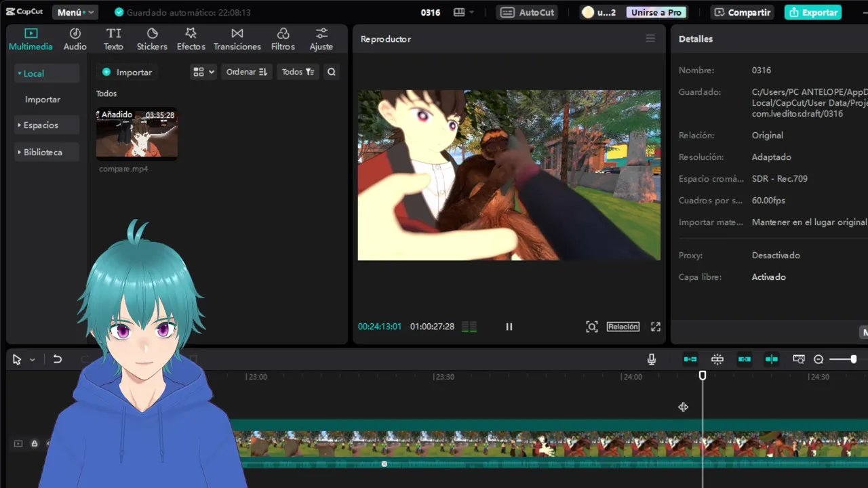Click the timeline cover preview icon
Image resolution: width=868 pixels, height=488 pixels.
(799, 359)
